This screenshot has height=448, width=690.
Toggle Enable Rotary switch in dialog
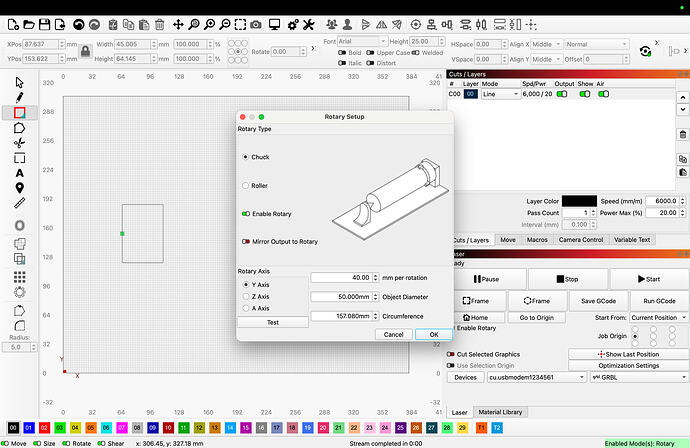coord(246,214)
